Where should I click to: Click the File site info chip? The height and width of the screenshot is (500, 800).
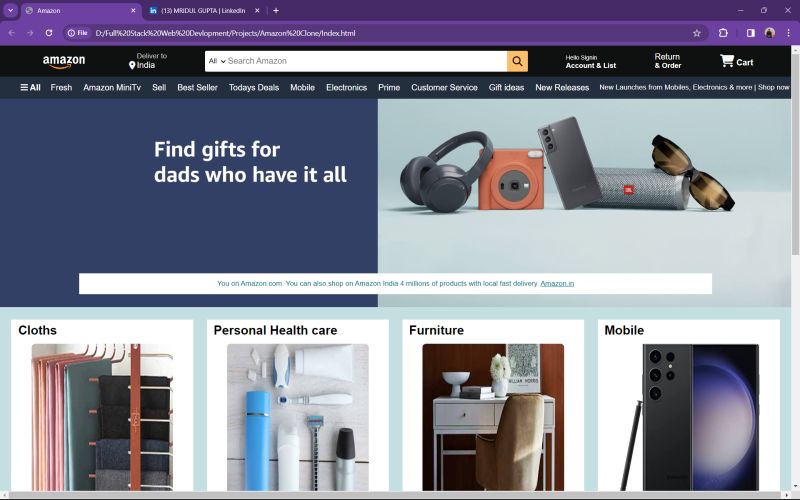coord(78,33)
